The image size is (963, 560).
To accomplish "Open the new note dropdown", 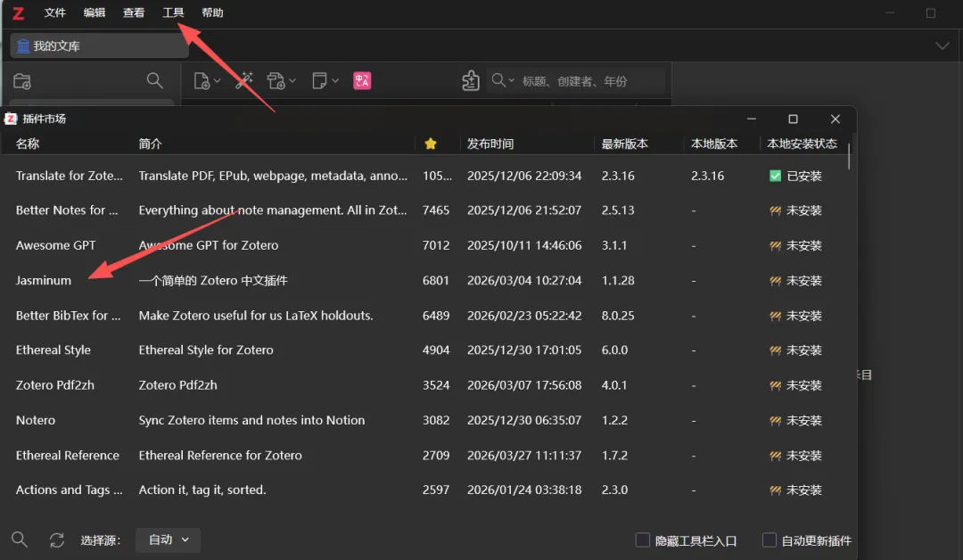I will (x=325, y=80).
